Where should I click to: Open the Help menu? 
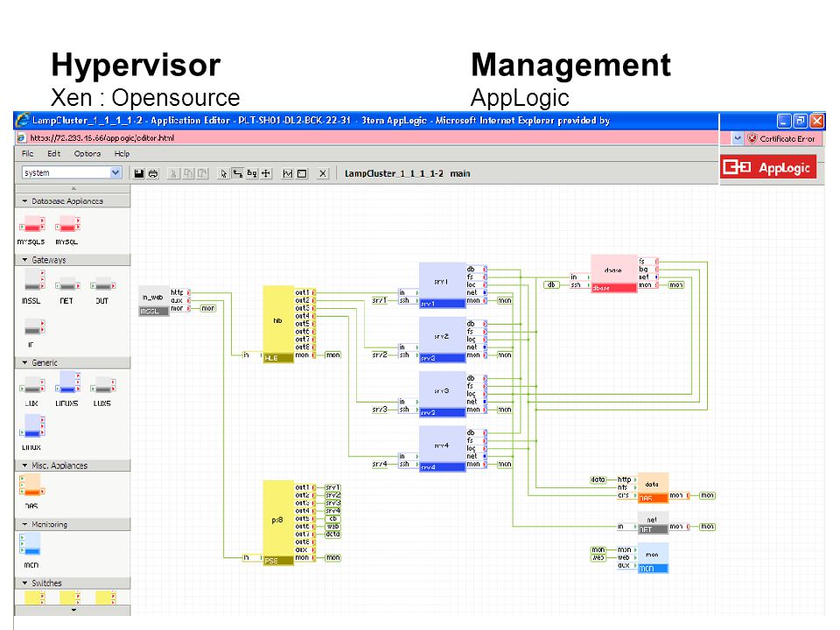click(122, 154)
